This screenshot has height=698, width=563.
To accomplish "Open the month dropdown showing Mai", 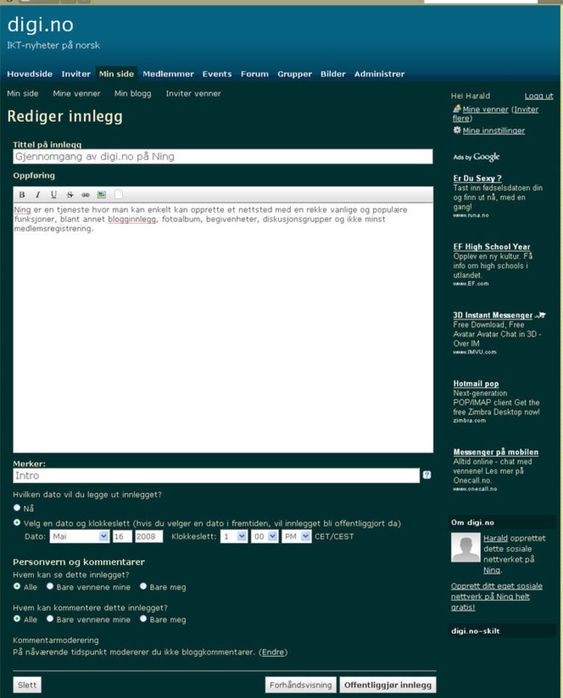I will [79, 536].
